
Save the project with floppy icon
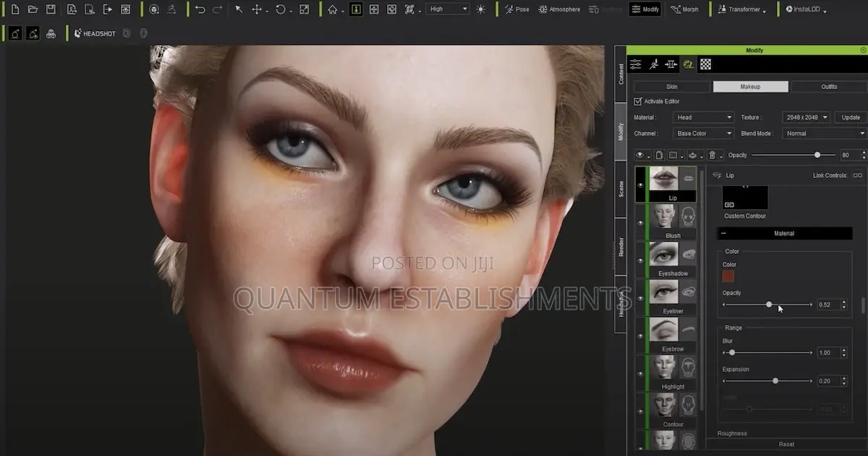pyautogui.click(x=51, y=9)
